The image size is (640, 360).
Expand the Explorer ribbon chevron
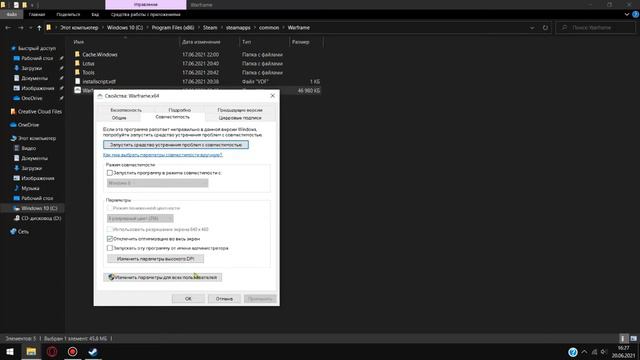(627, 14)
